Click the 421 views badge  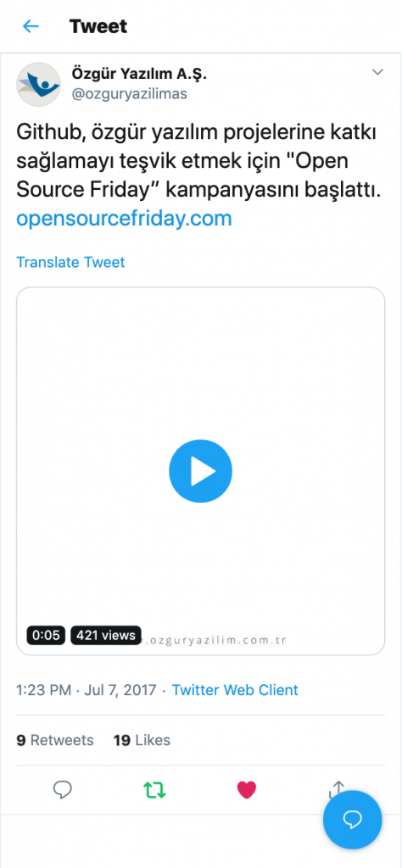[106, 636]
